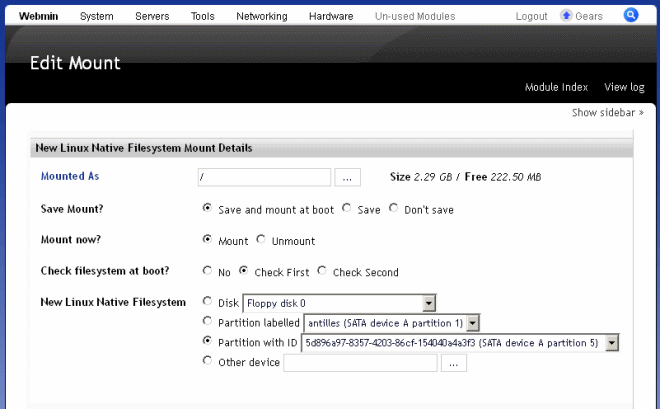Open the Other device file browser button
660x409 pixels.
[453, 364]
